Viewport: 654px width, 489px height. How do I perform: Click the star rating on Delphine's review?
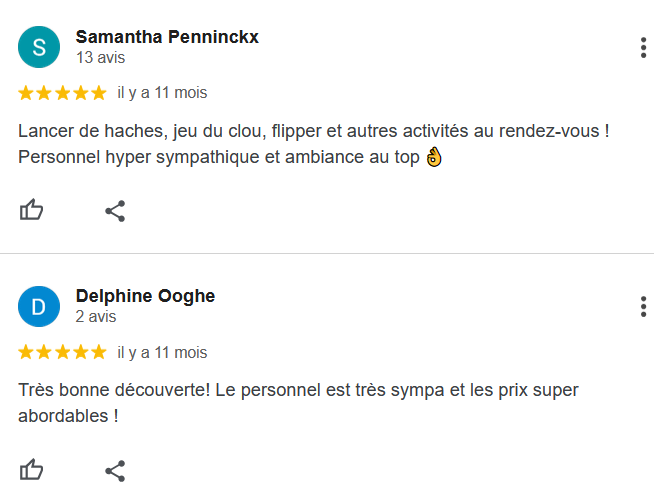coord(62,352)
